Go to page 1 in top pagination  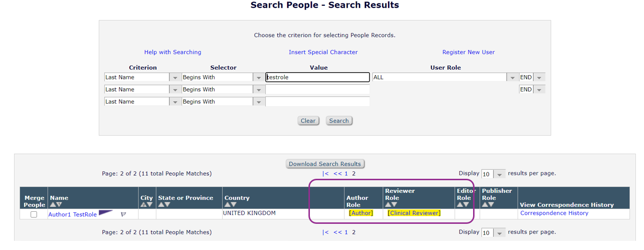[346, 173]
